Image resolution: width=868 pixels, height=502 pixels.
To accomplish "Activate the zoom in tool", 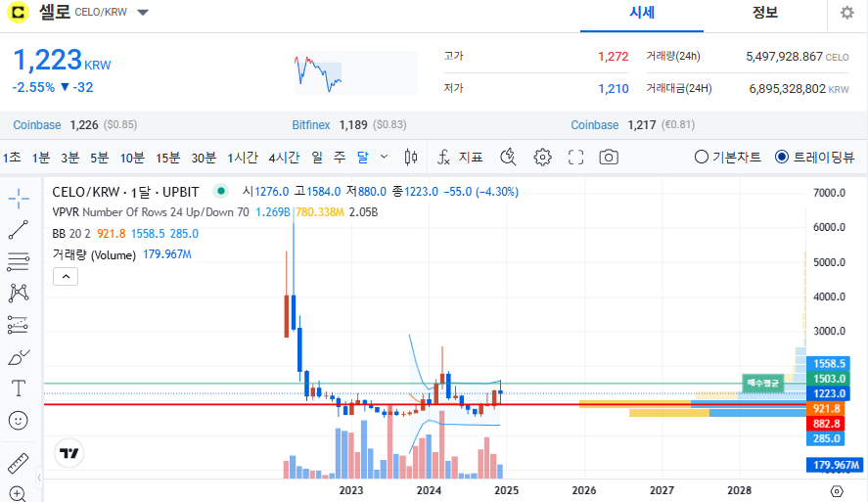I will coord(18,494).
